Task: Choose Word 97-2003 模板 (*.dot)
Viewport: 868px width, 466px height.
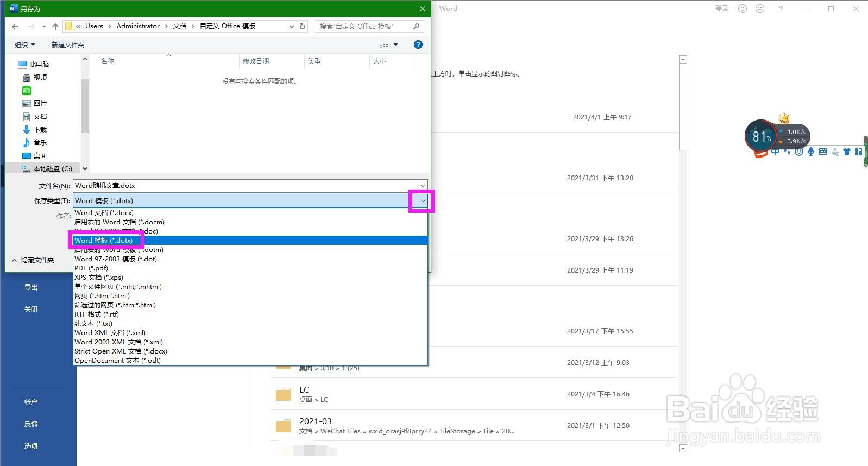Action: 250,259
